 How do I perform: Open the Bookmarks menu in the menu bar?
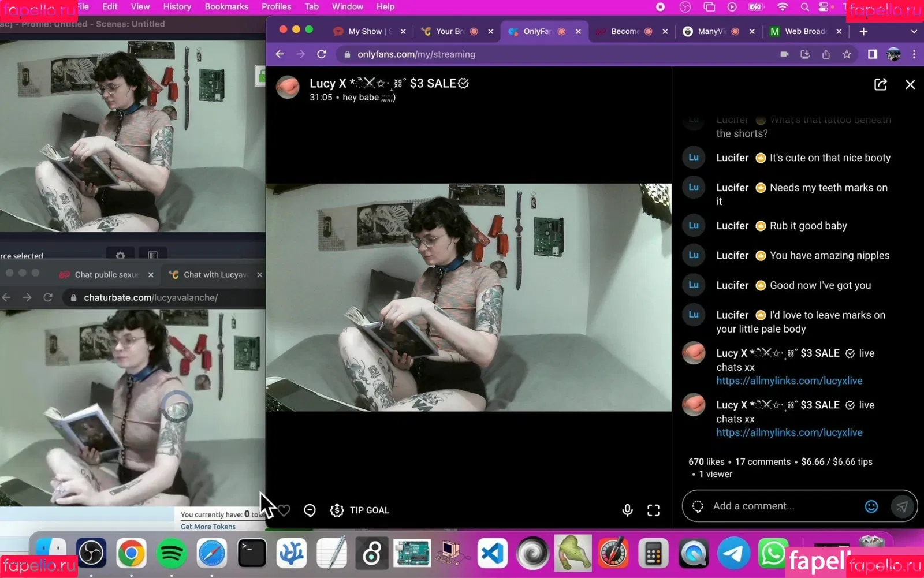click(226, 6)
